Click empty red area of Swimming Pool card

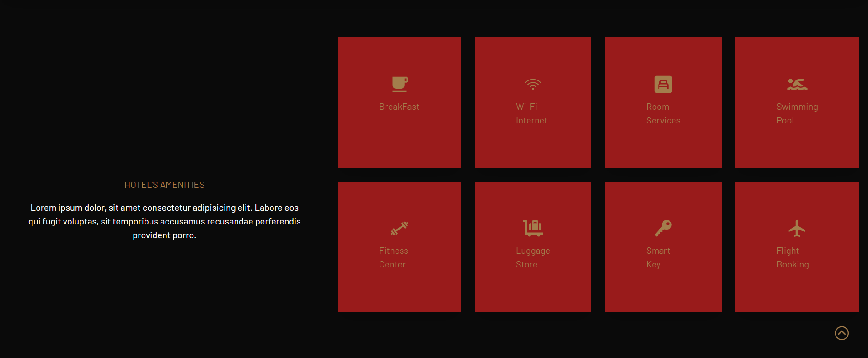(x=797, y=149)
